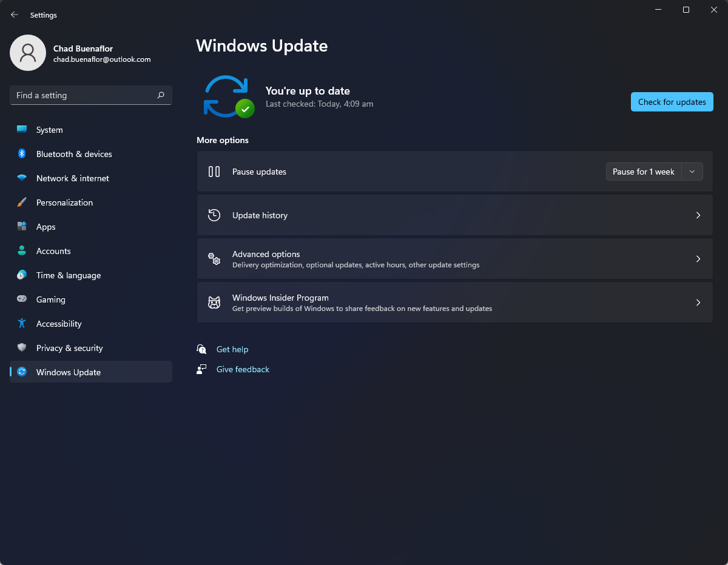
Task: Click the Give feedback person icon
Action: pyautogui.click(x=201, y=369)
